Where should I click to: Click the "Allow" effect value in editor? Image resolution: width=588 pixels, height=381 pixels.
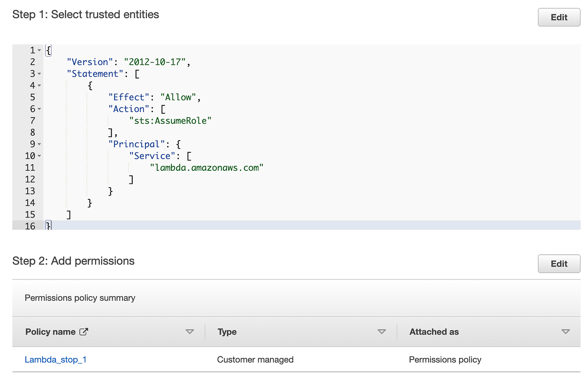(178, 97)
